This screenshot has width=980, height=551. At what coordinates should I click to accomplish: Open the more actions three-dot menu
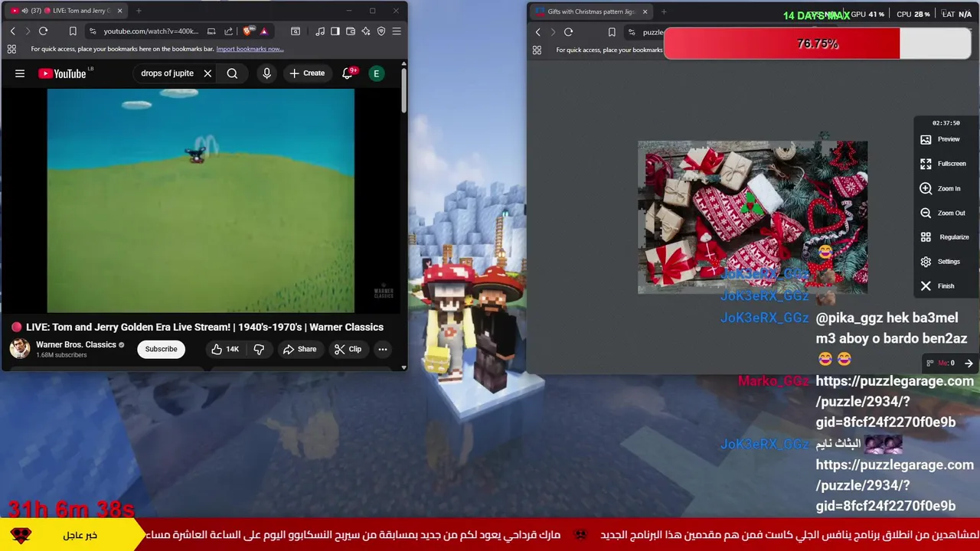[382, 349]
